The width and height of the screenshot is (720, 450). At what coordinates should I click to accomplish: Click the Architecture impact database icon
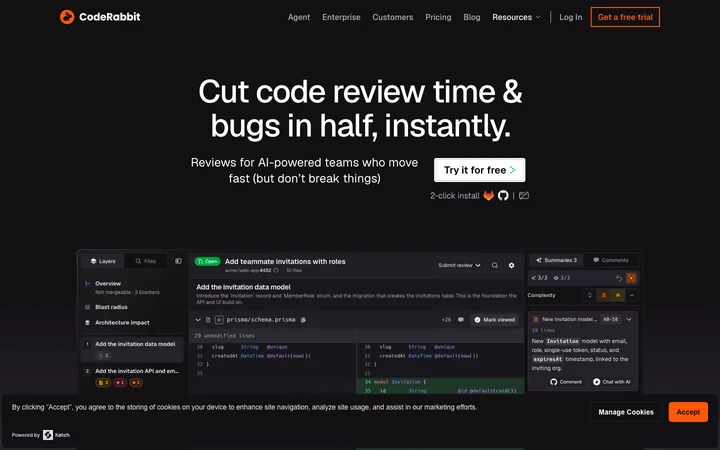(87, 322)
